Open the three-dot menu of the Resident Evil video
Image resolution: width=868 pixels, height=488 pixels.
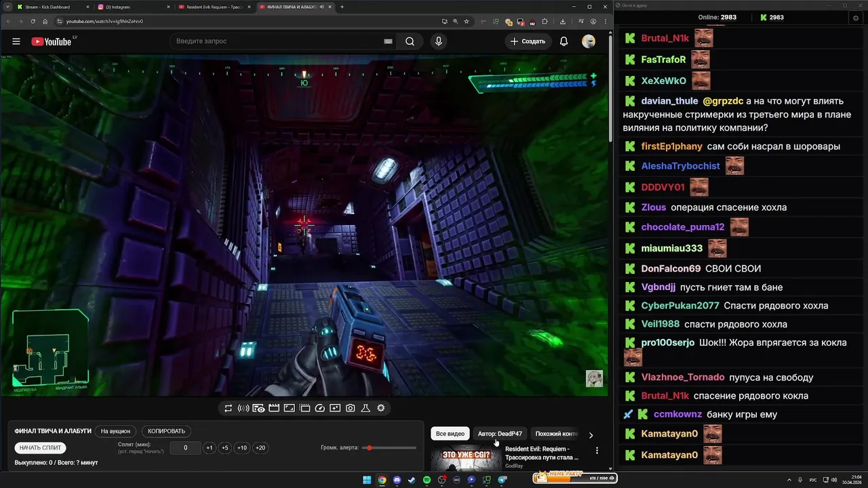click(597, 450)
